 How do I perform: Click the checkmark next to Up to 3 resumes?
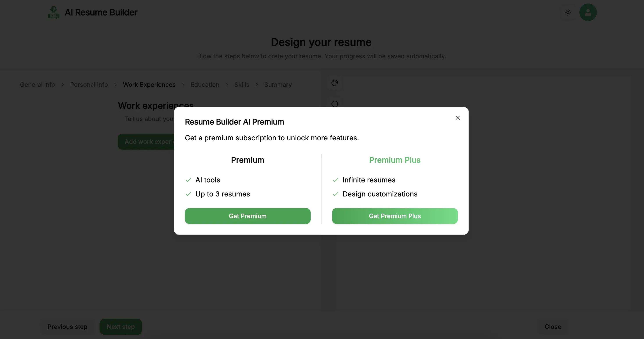pyautogui.click(x=188, y=194)
